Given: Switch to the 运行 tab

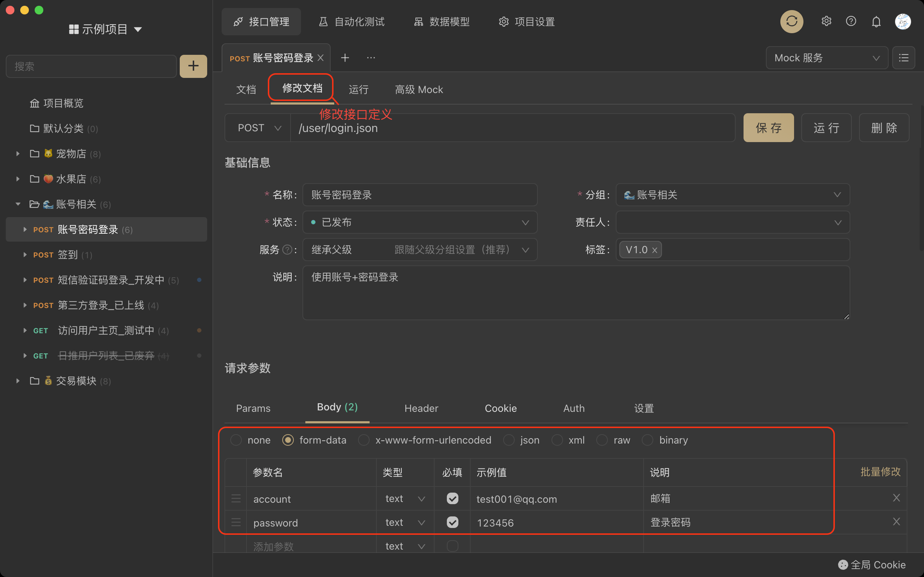Looking at the screenshot, I should (x=358, y=89).
